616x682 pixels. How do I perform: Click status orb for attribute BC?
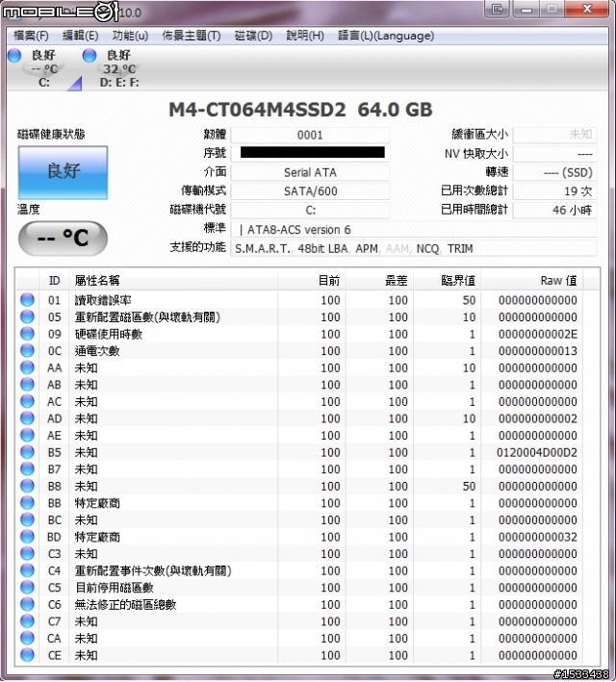27,519
